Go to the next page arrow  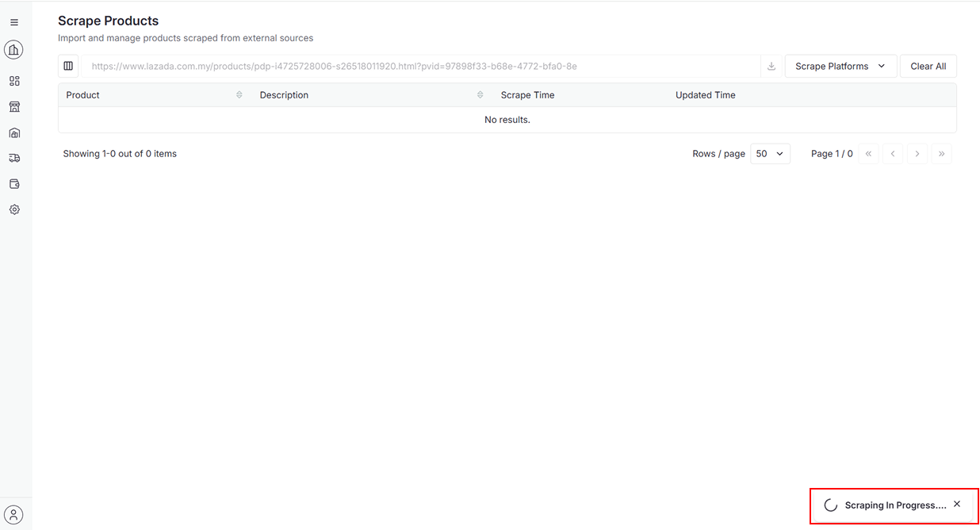(917, 154)
